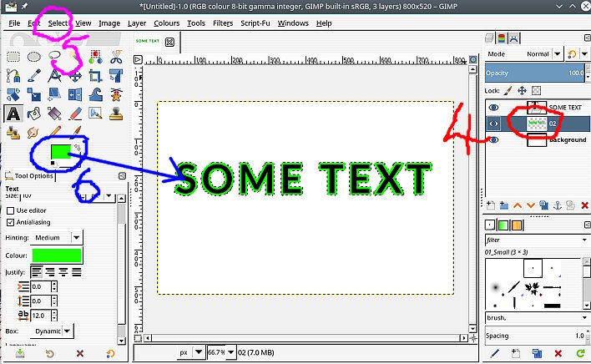This screenshot has height=364, width=591.
Task: Select the Cage Transform tool
Action: click(x=116, y=94)
